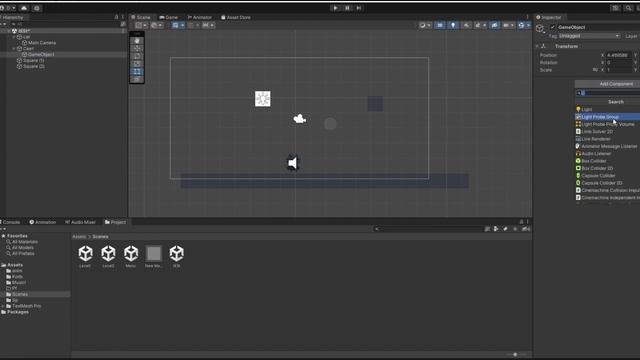Toggle 2D mode in Scene toolbar
This screenshot has height=360, width=640.
(440, 25)
